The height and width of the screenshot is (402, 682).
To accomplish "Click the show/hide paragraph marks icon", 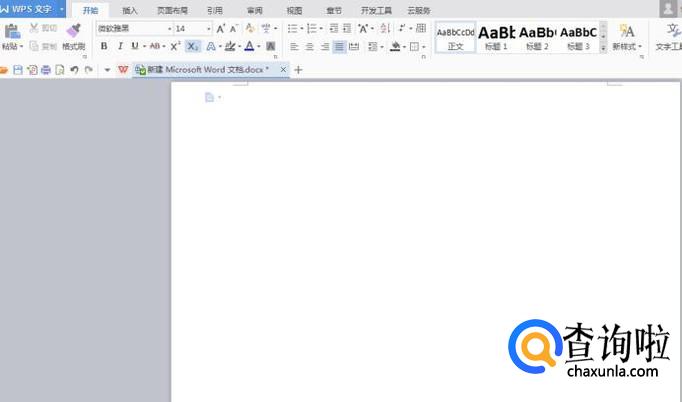I will [402, 28].
